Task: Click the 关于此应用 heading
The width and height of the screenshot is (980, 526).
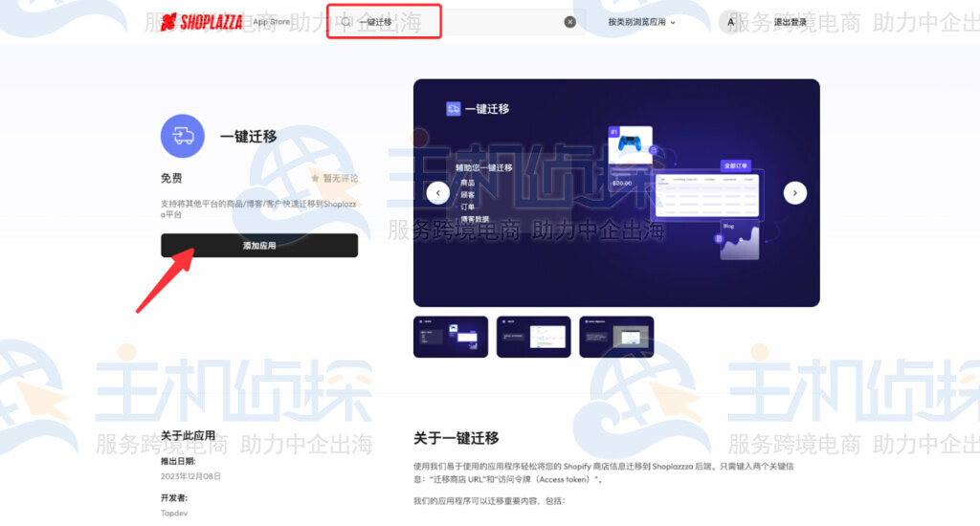Action: [x=188, y=435]
